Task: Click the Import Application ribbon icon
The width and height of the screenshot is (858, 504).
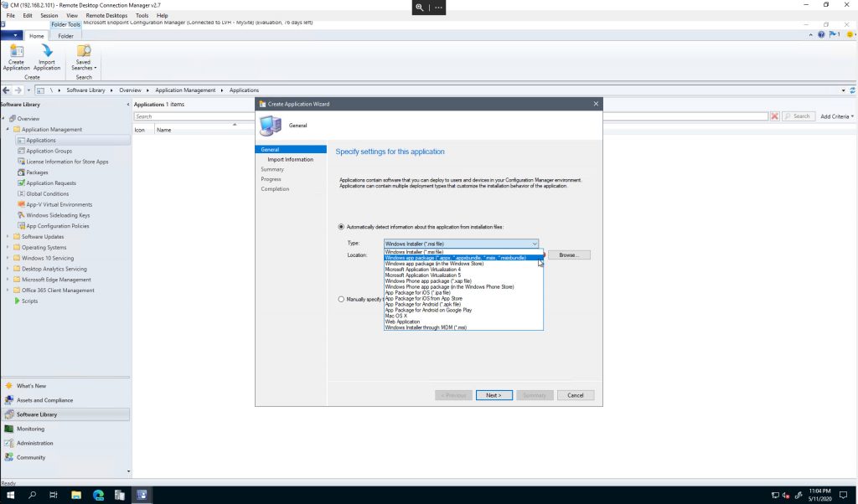Action: coord(47,51)
